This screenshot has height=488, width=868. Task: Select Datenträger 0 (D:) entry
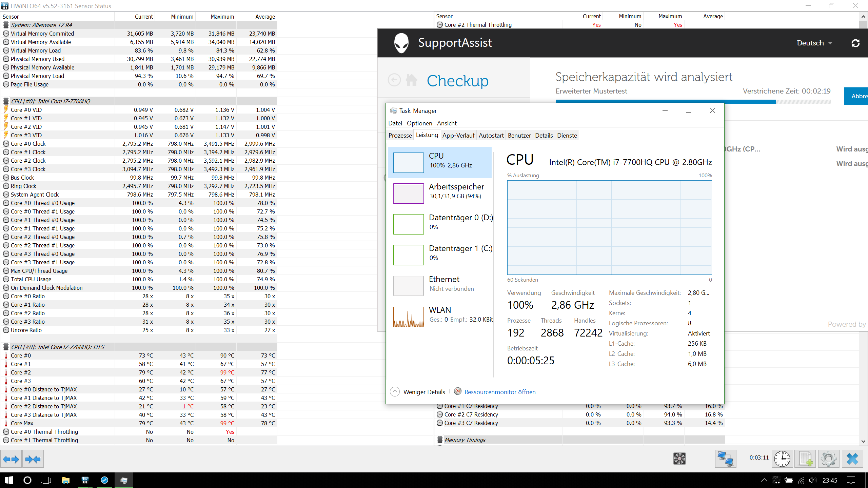coord(440,224)
